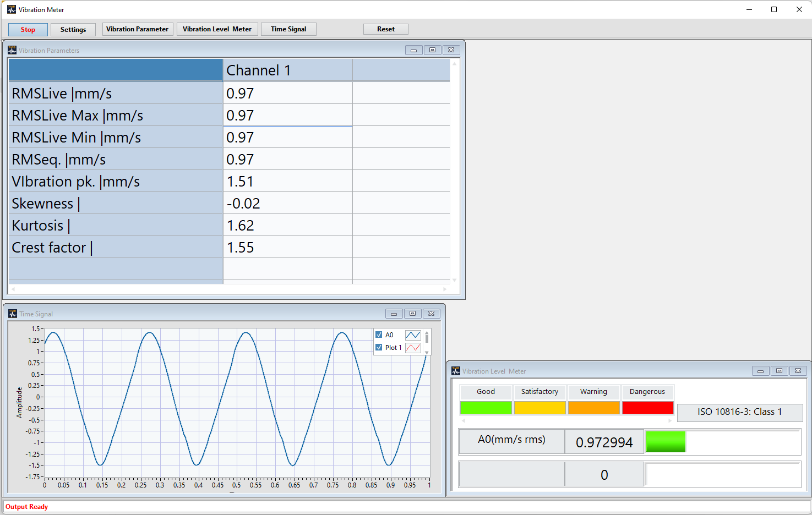Minimize the Vibration Level Meter sub-window

pos(760,371)
